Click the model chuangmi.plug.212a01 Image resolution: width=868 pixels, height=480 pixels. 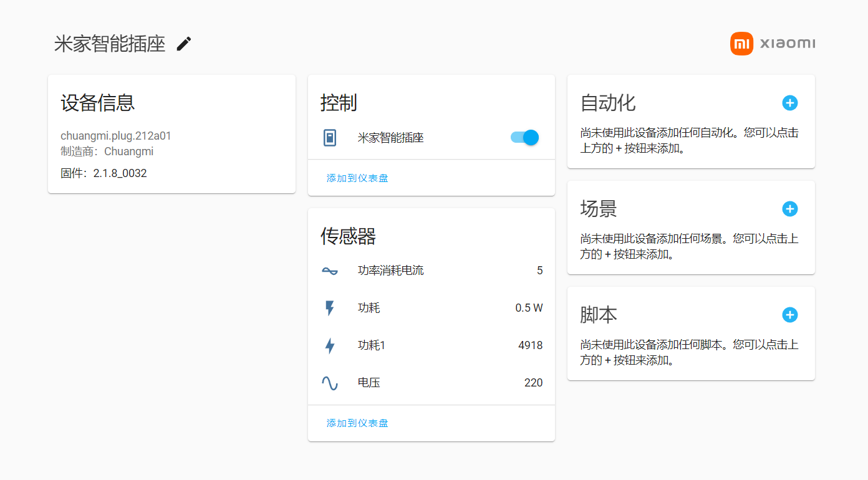pos(116,136)
